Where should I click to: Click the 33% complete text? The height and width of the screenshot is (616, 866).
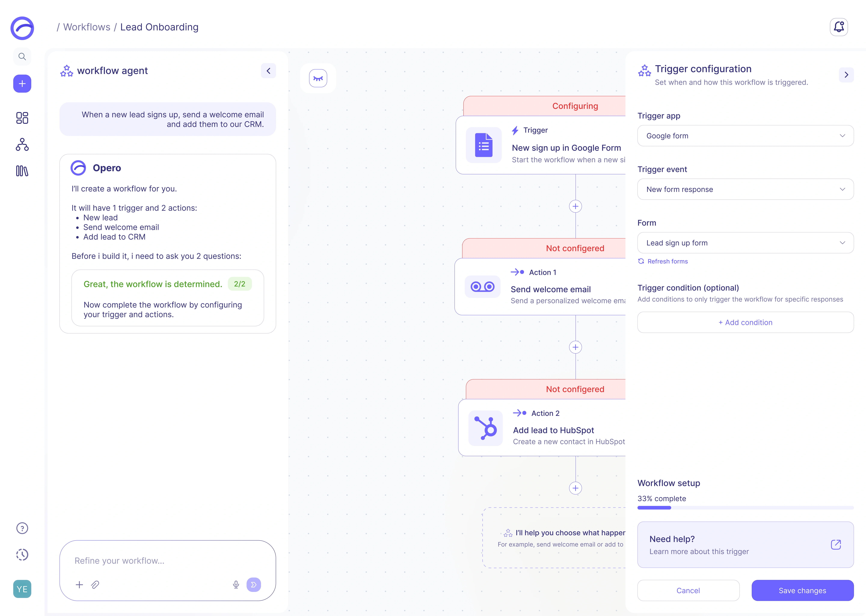point(662,499)
